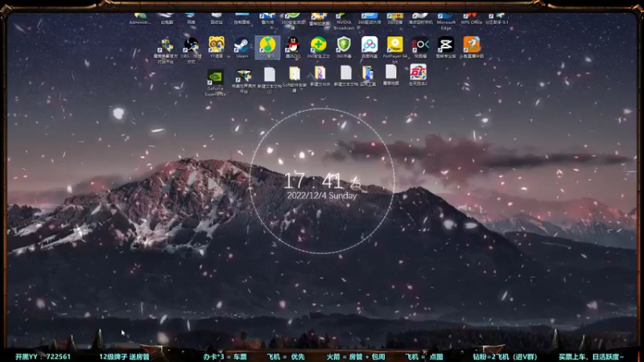This screenshot has width=644, height=362.
Task: Launch 生死狙击2 game shortcut
Action: point(418,75)
